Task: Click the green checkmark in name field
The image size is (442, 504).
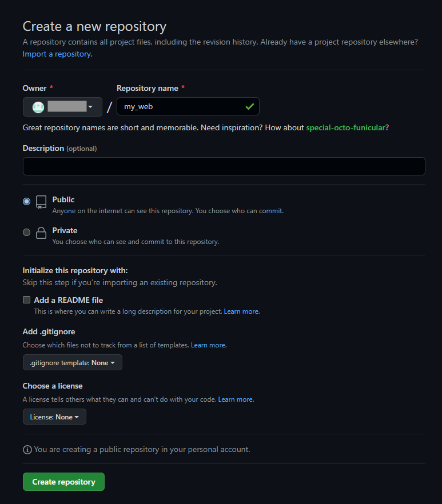Action: 250,106
